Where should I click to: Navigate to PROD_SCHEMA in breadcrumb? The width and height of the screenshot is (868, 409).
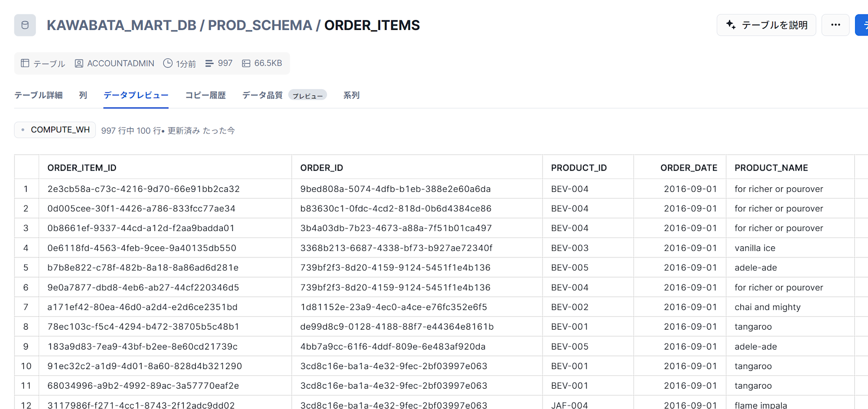pos(260,25)
